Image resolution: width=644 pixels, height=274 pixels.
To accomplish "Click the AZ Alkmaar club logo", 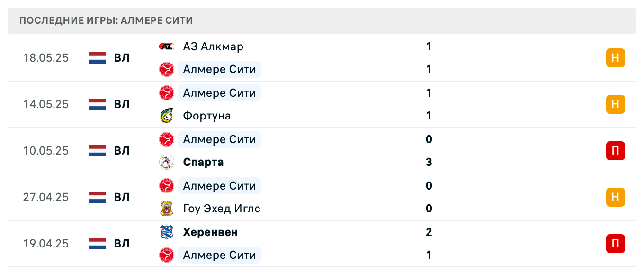I will pyautogui.click(x=167, y=46).
